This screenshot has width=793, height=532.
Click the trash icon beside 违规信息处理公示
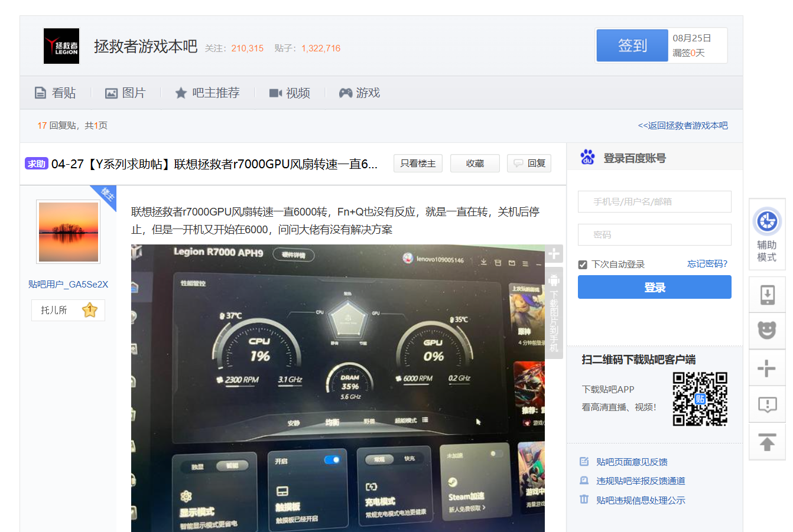tap(584, 499)
